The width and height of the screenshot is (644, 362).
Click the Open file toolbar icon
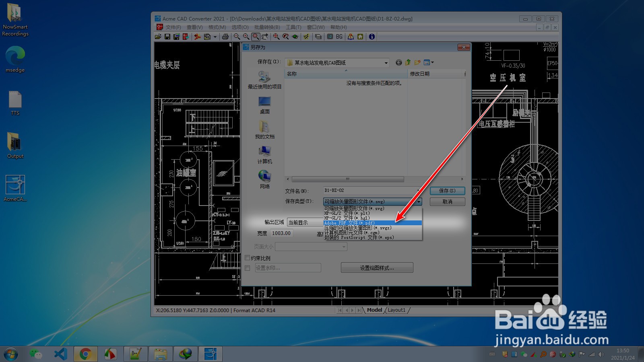click(x=158, y=37)
